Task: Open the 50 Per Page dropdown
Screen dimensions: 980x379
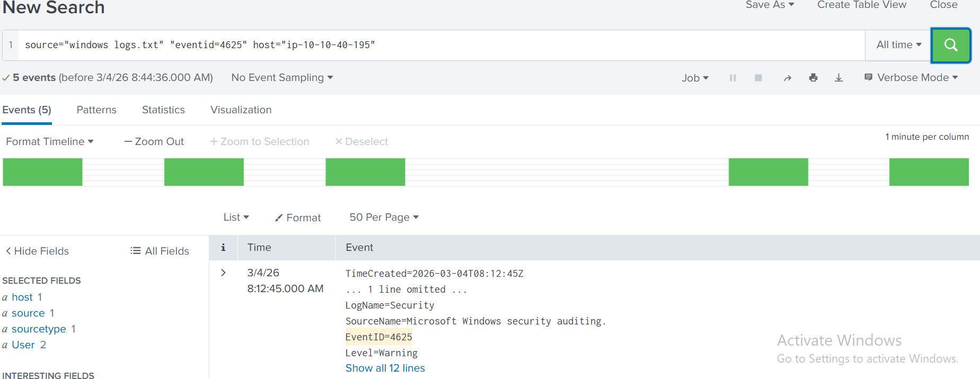Action: [x=384, y=218]
